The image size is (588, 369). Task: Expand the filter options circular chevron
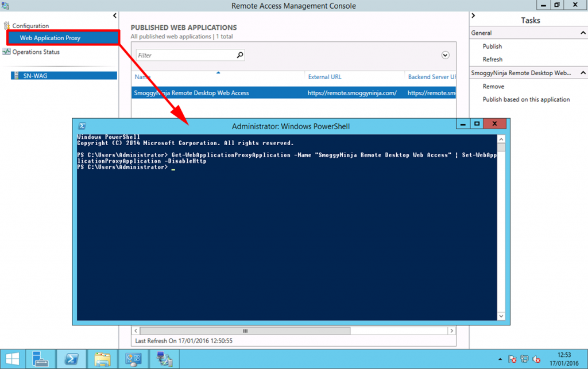[445, 55]
